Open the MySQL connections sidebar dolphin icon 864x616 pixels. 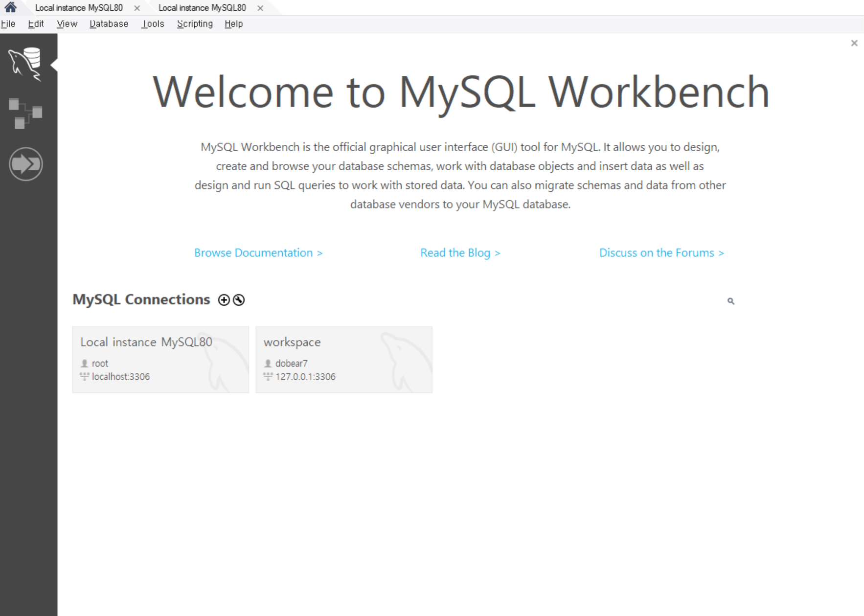click(x=25, y=64)
